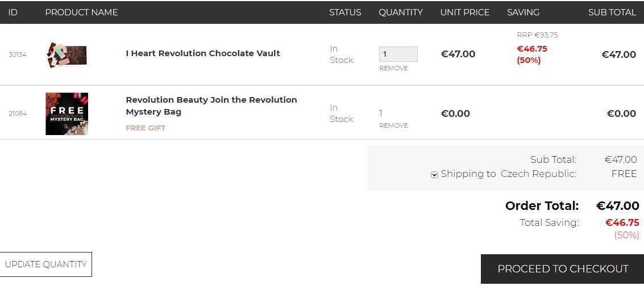Expand the Shipping to Czech Republic dropdown
This screenshot has width=644, height=286.
coord(434,175)
